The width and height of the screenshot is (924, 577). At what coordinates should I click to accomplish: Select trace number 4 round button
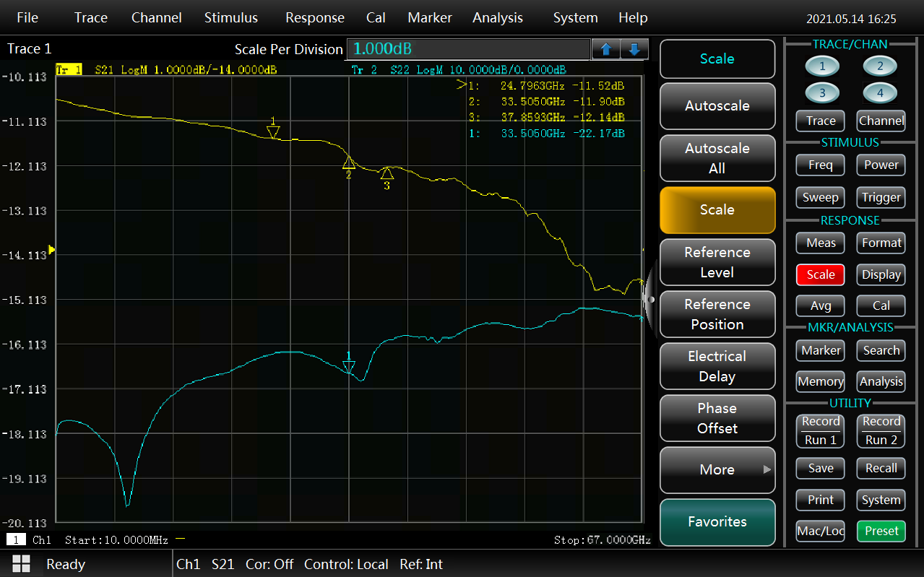(880, 93)
